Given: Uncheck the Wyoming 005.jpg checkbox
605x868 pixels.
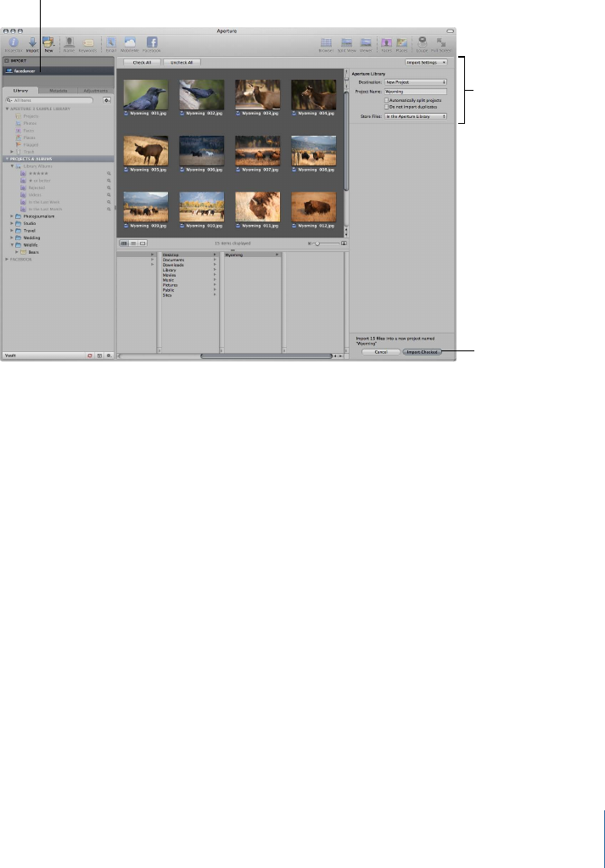Looking at the screenshot, I should tap(126, 170).
